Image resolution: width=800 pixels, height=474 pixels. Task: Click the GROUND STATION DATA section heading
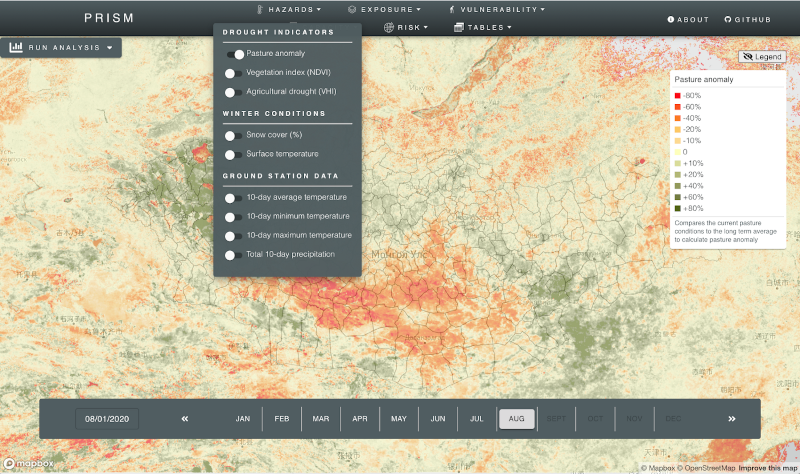pyautogui.click(x=281, y=176)
